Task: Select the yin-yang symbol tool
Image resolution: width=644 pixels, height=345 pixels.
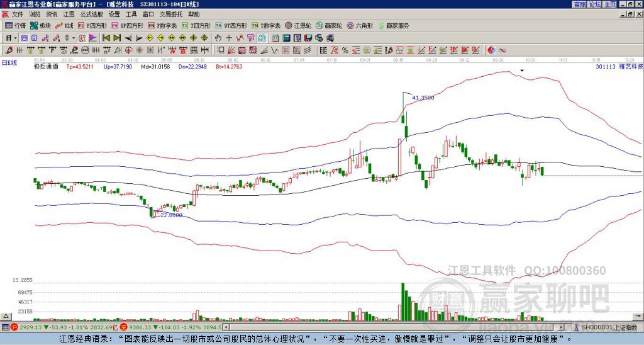Action: [x=491, y=50]
